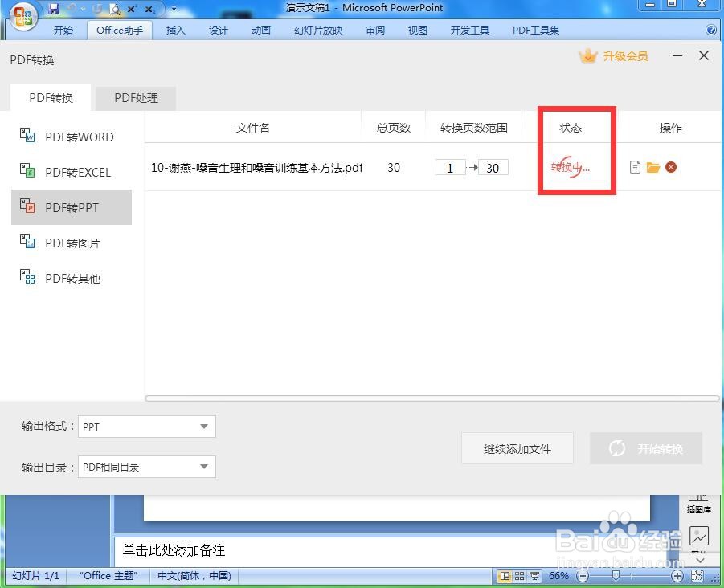Open the 幻灯片放映 ribbon tab

click(317, 30)
